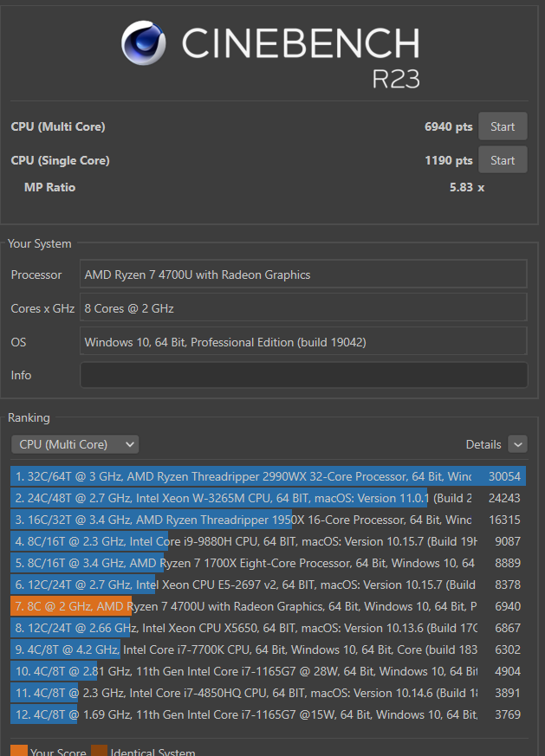Start the CPU Single Core benchmark
This screenshot has width=545, height=756.
503,160
